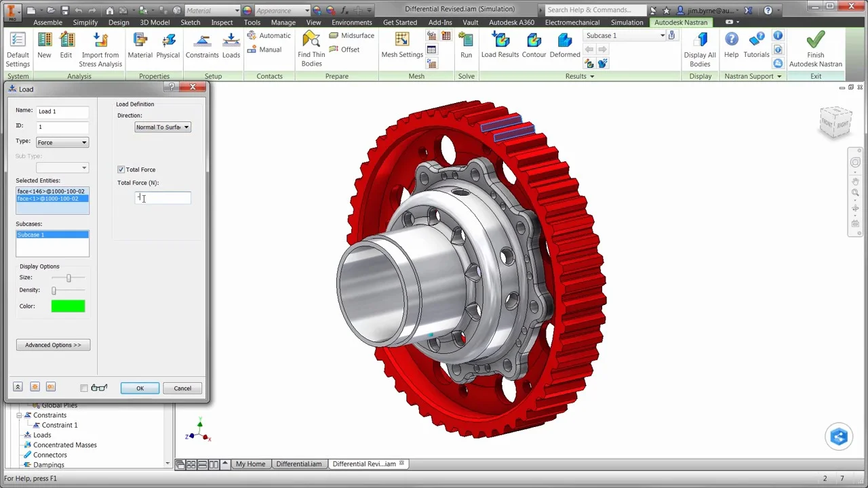868x488 pixels.
Task: Click the Edit analysis icon
Action: coord(66,46)
